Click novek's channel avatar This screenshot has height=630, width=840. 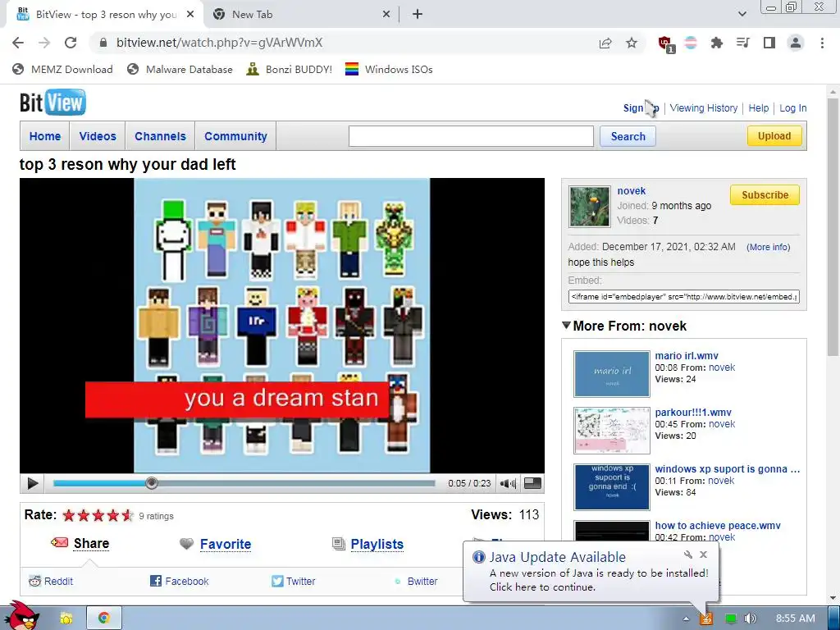589,207
